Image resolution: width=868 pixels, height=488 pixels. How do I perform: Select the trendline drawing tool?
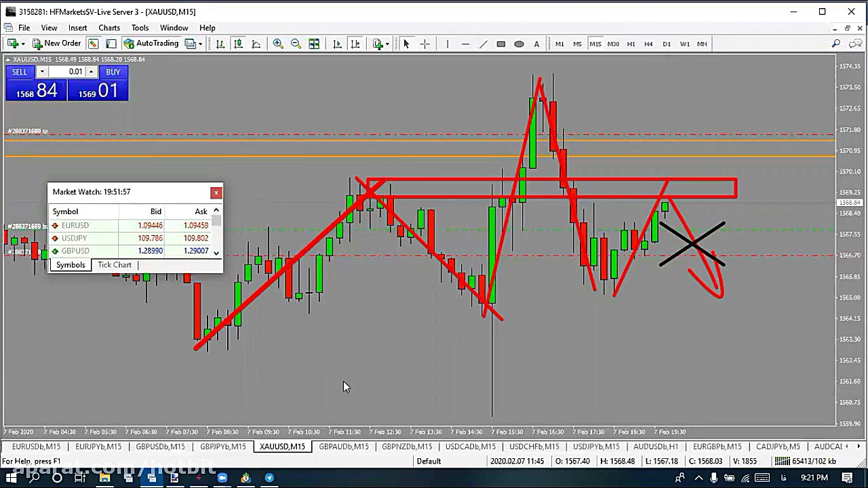483,44
